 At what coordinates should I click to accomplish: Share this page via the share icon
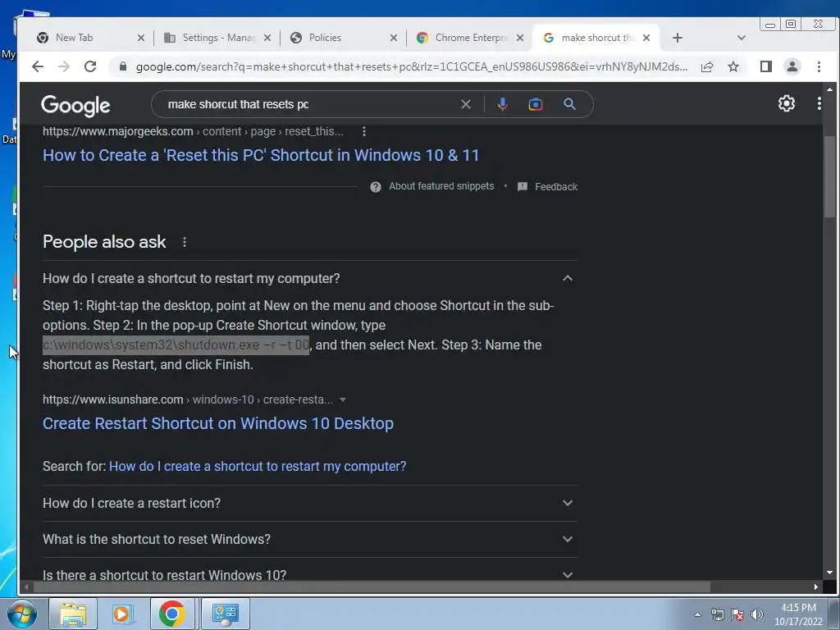(x=707, y=66)
